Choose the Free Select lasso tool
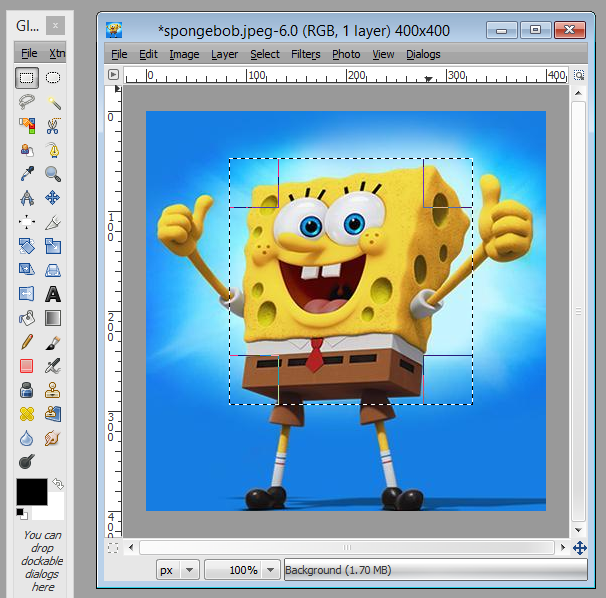The height and width of the screenshot is (598, 606). (x=27, y=102)
